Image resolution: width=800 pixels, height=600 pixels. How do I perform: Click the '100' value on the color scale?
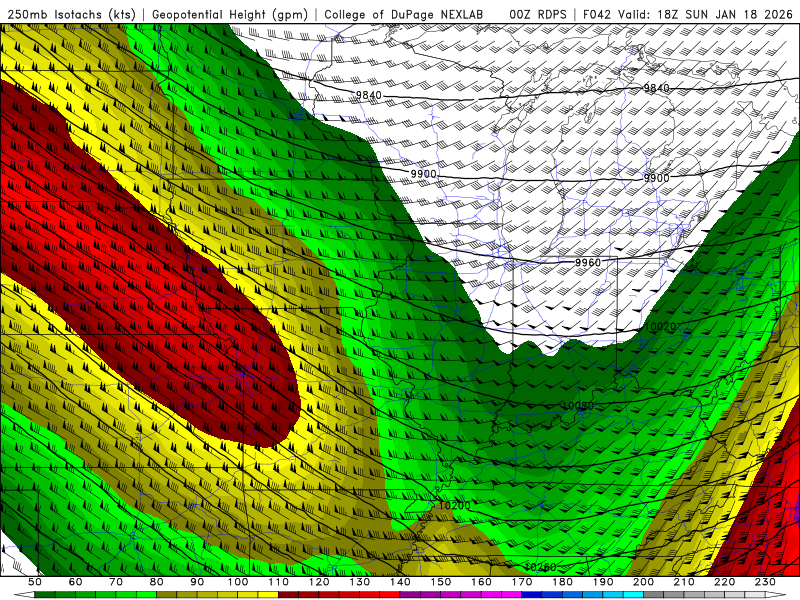point(238,582)
